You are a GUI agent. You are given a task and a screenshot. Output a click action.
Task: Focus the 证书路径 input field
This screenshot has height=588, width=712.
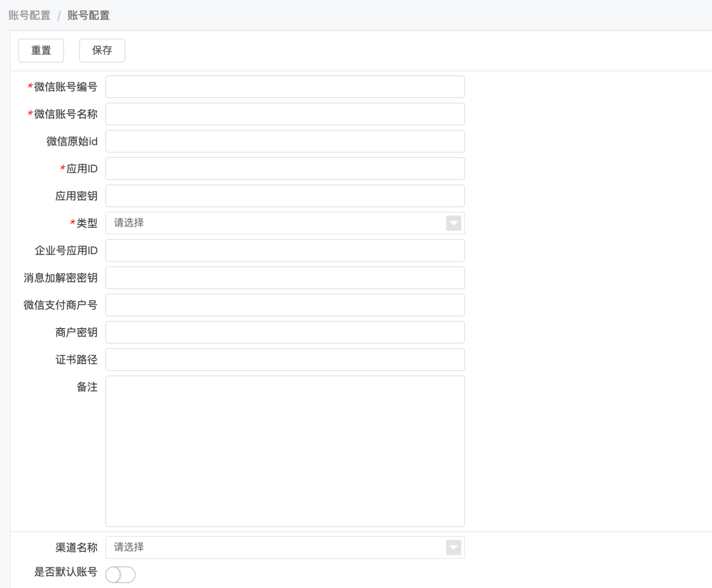pyautogui.click(x=286, y=359)
